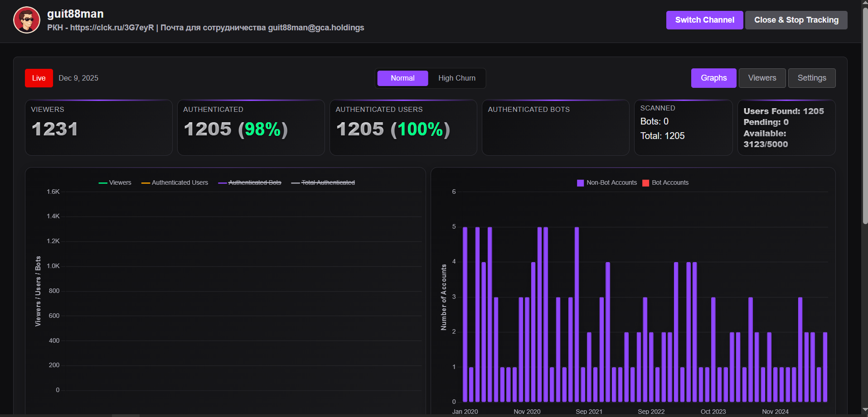Click the AUTHENTICATED value 1205 (98%)
Image resolution: width=868 pixels, height=417 pixels.
tap(236, 129)
